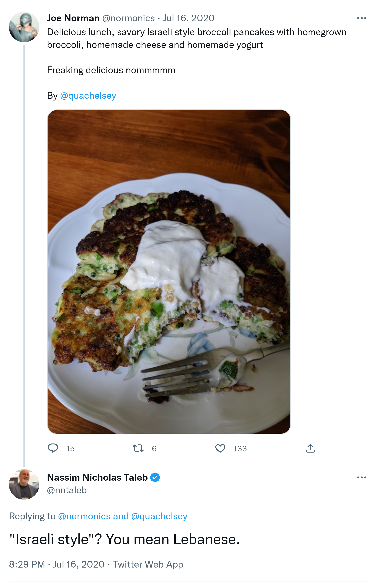This screenshot has width=373, height=588.
Task: Open Joe Norman's profile avatar
Action: pos(24,27)
